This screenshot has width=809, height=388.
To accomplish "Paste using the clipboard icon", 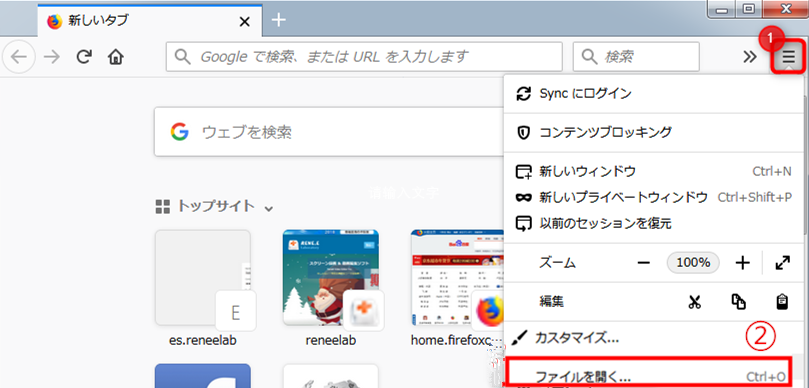I will (x=783, y=302).
